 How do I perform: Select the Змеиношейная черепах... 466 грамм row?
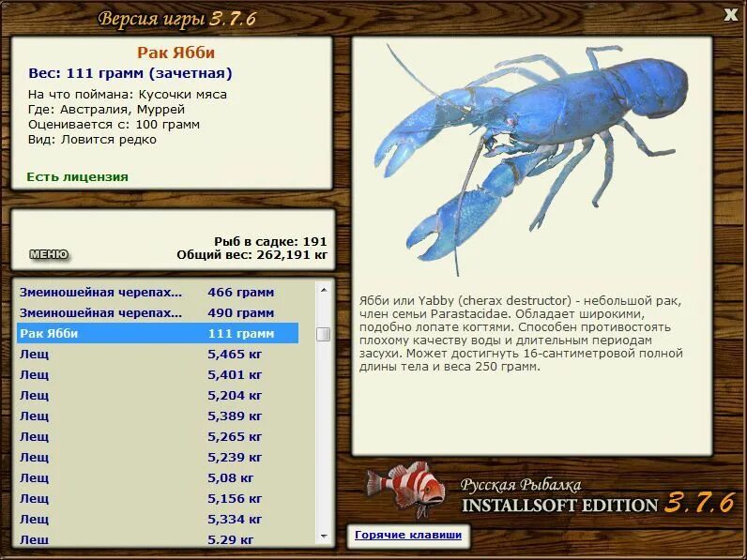158,293
